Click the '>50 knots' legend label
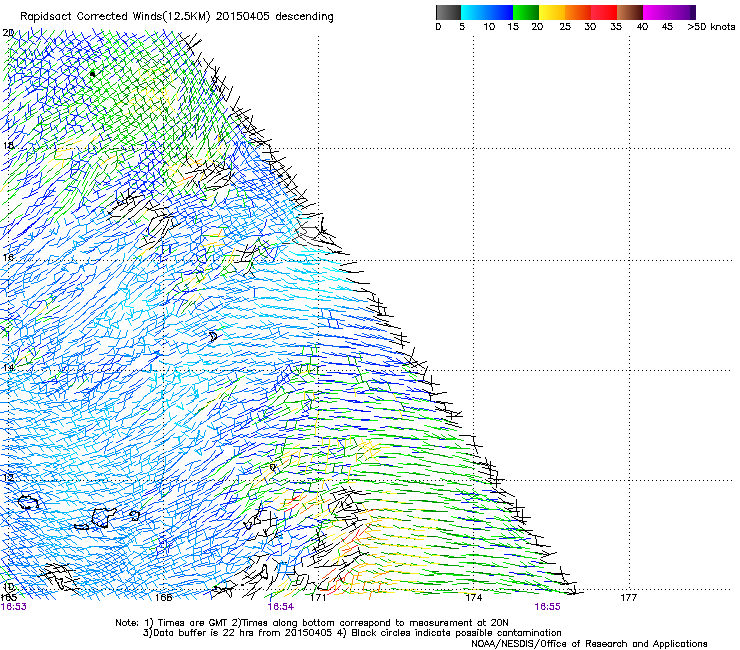The width and height of the screenshot is (740, 650). coord(711,27)
